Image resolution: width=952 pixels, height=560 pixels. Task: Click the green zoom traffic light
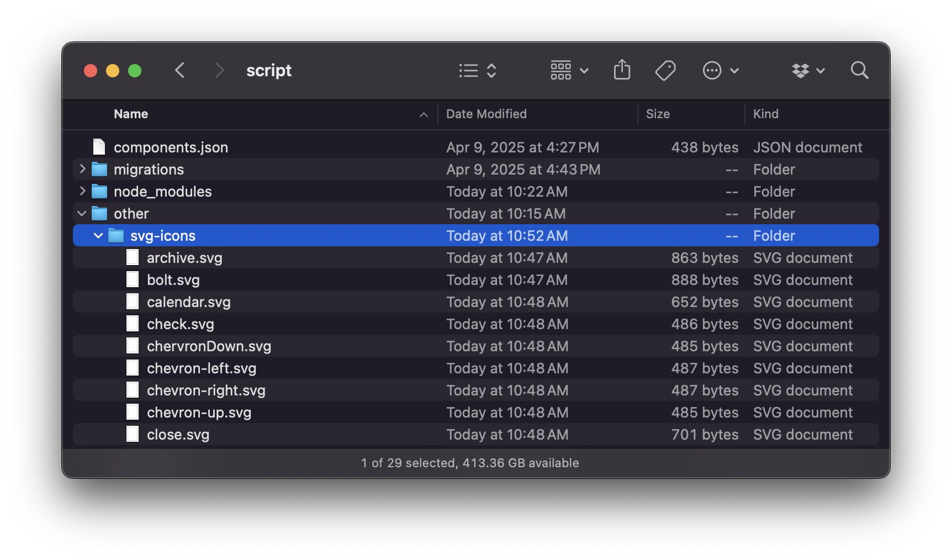(x=135, y=71)
